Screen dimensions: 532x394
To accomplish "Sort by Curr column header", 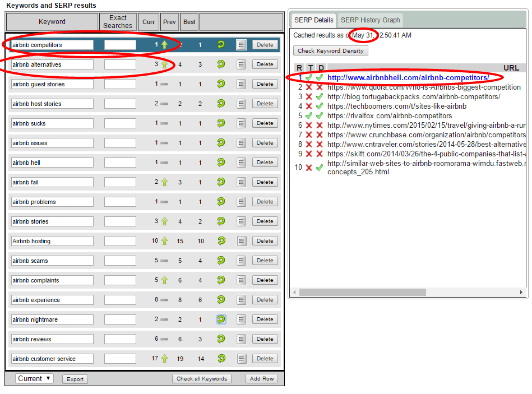I will point(148,22).
